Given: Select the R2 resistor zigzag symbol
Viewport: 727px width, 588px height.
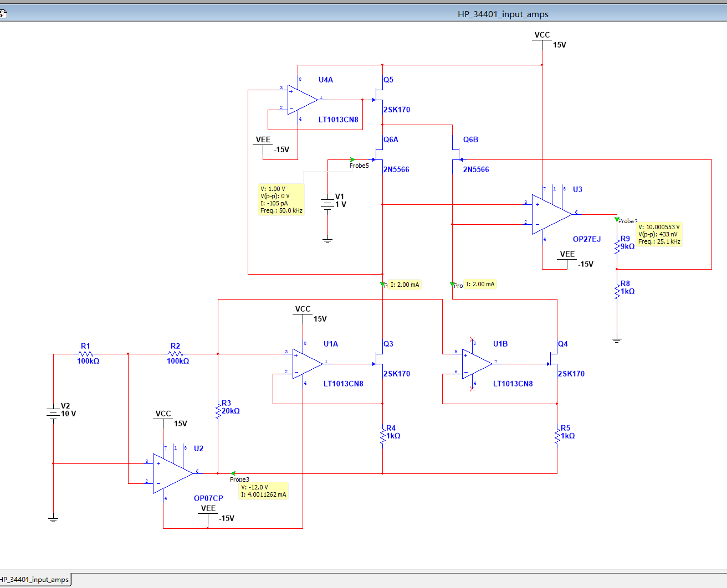Looking at the screenshot, I should pos(176,354).
